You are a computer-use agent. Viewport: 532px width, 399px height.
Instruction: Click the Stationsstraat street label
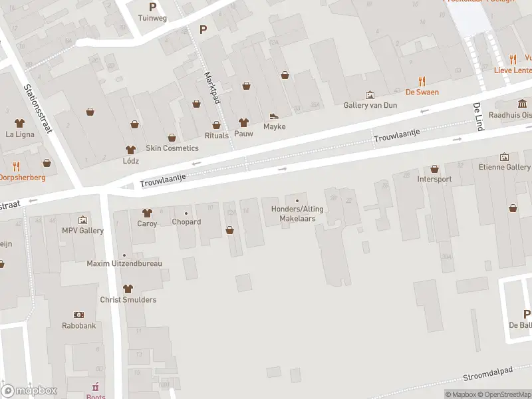39,109
